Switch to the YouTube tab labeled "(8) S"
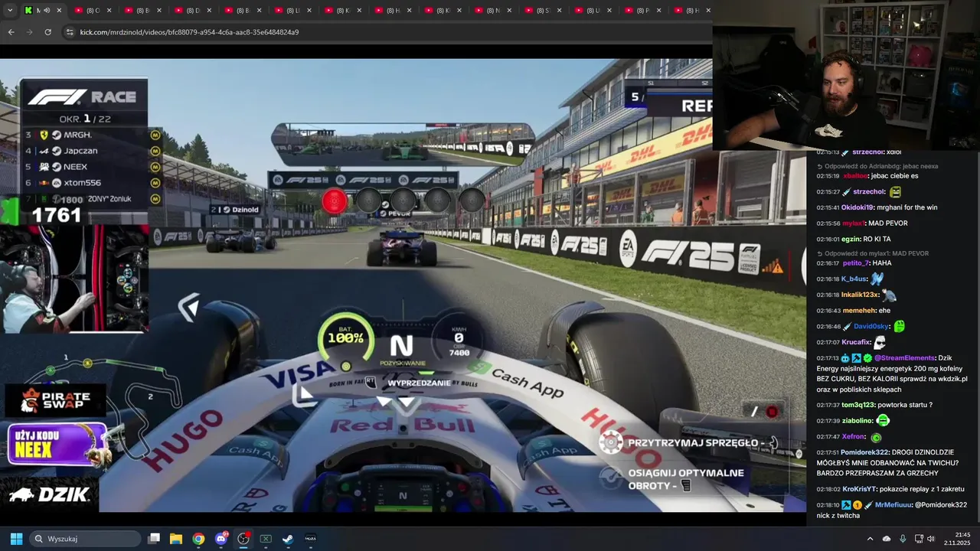Image resolution: width=980 pixels, height=551 pixels. click(x=542, y=10)
